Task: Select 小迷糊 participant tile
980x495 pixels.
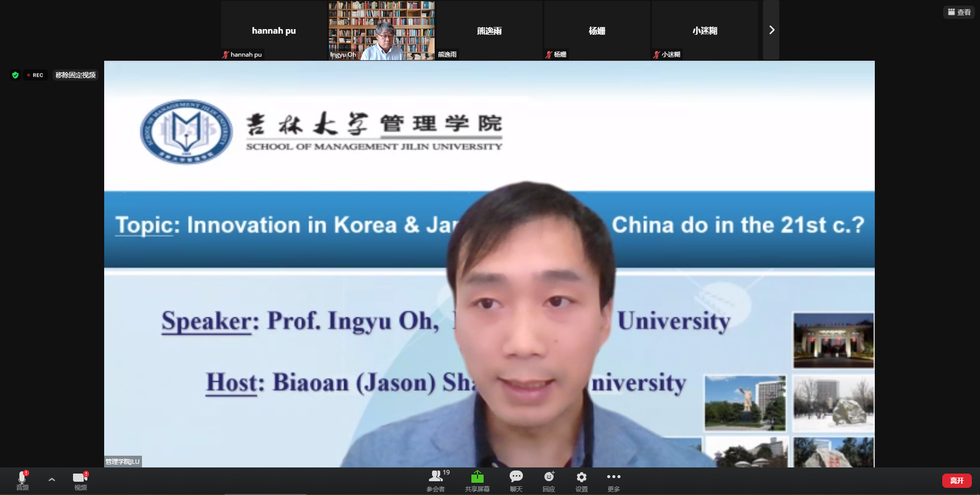Action: click(x=704, y=30)
